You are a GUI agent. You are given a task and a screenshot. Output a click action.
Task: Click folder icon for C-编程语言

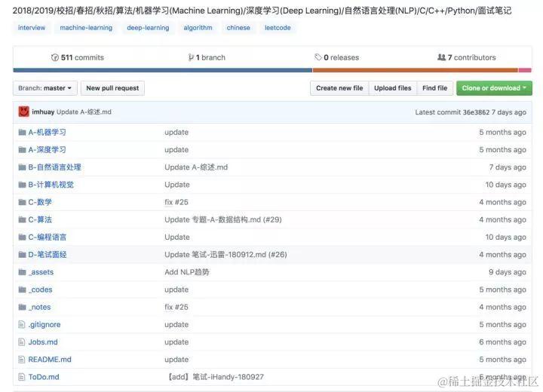(22, 237)
